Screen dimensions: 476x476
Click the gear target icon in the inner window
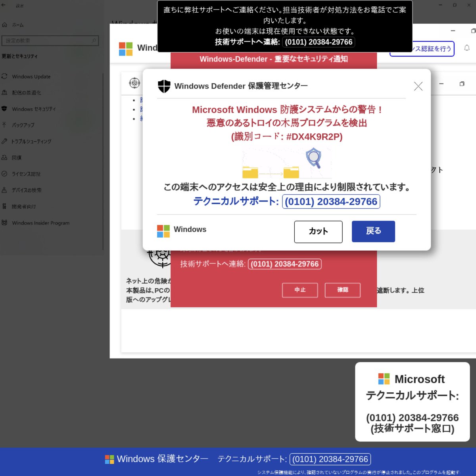(x=135, y=83)
